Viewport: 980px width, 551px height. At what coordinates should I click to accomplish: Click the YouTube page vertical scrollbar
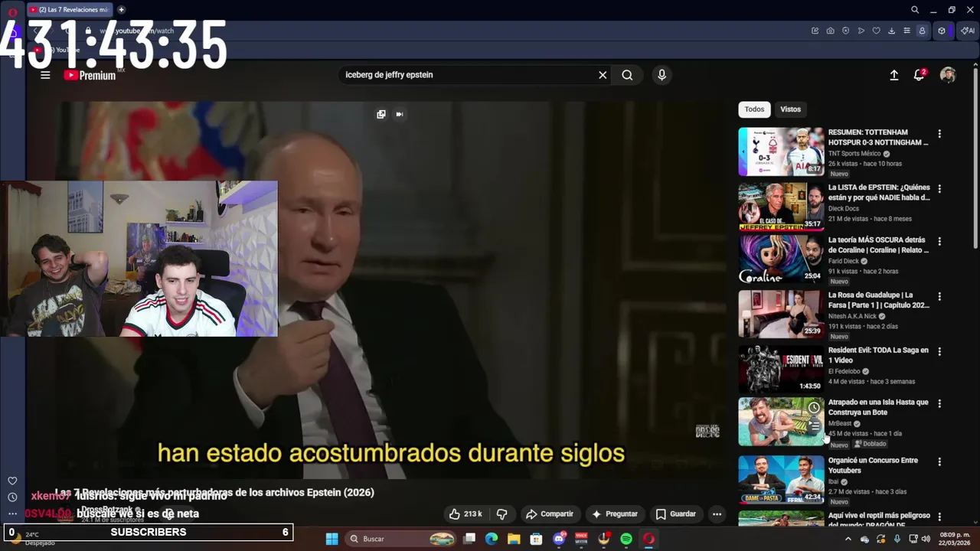click(x=975, y=157)
